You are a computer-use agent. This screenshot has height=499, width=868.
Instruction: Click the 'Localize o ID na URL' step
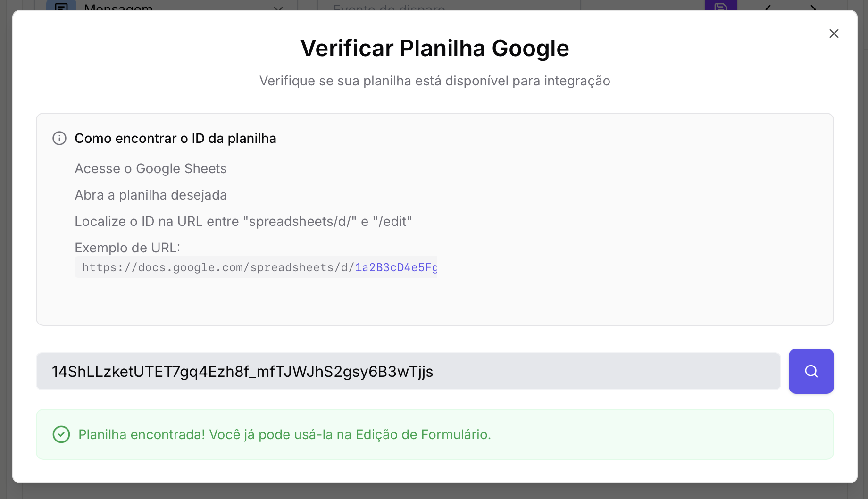(243, 221)
